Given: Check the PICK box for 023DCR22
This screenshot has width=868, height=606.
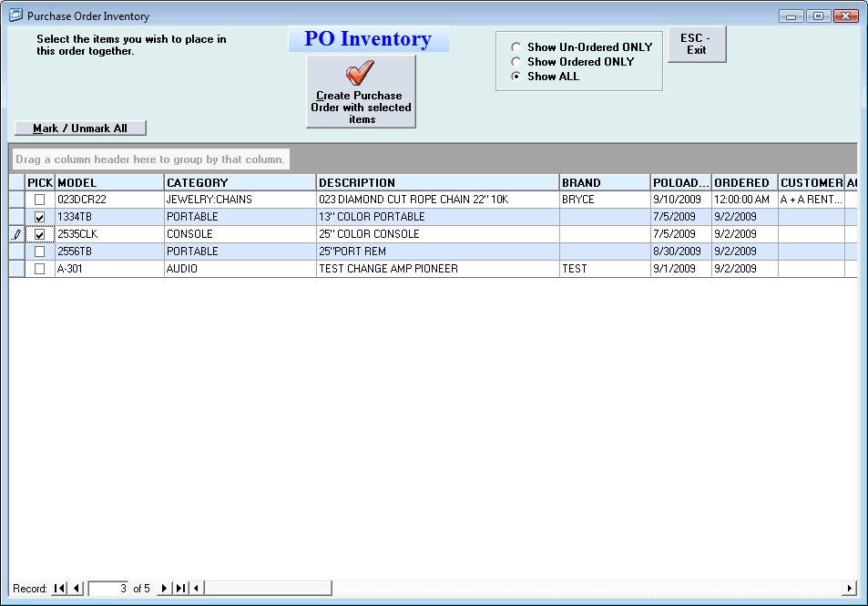Looking at the screenshot, I should [x=39, y=200].
